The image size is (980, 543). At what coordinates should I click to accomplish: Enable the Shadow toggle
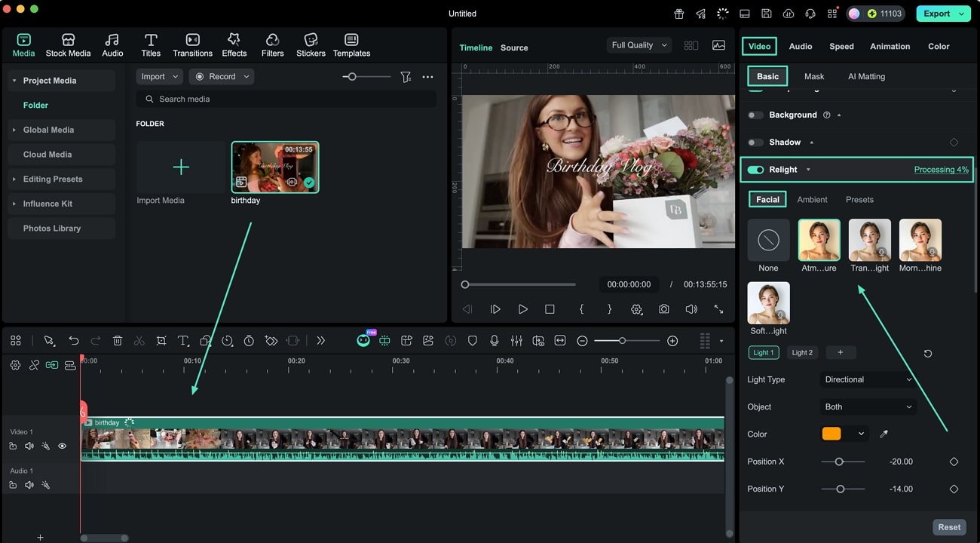(755, 143)
